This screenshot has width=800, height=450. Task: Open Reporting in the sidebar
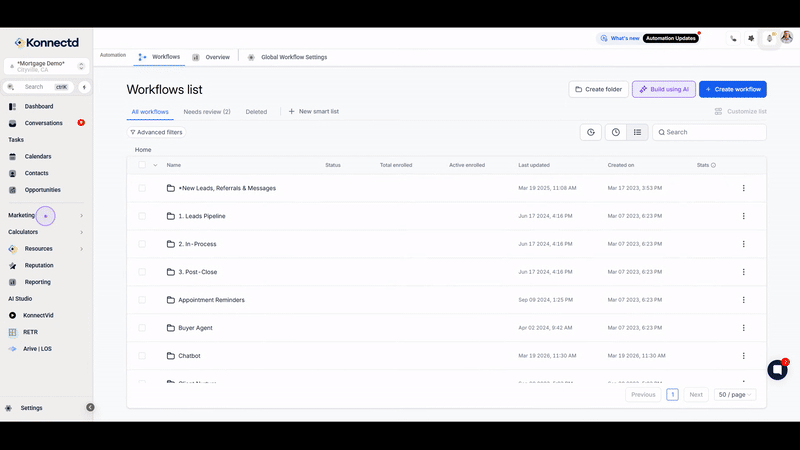click(37, 282)
